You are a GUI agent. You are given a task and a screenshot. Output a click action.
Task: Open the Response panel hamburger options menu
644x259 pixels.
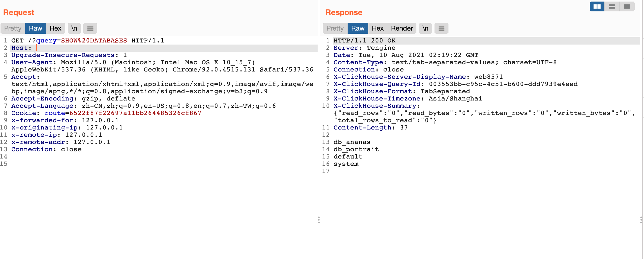[441, 28]
